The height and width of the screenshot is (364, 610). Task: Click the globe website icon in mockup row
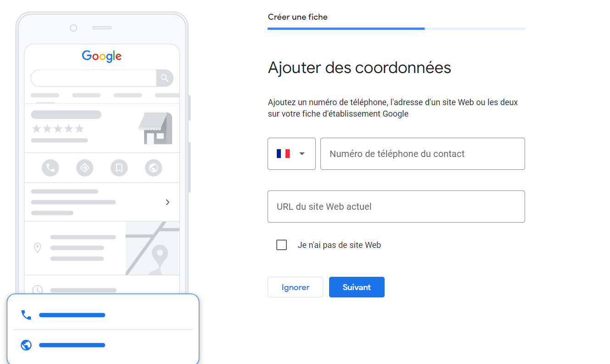tap(153, 168)
